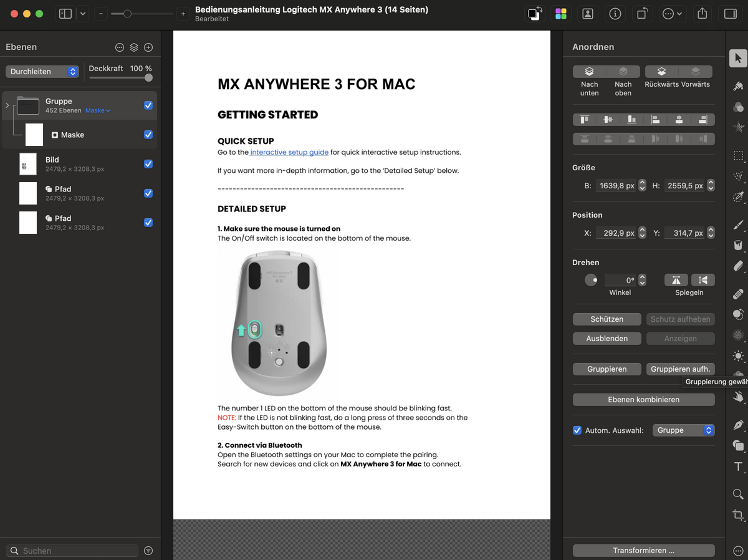
Task: Select the Type text tool
Action: pos(738,466)
